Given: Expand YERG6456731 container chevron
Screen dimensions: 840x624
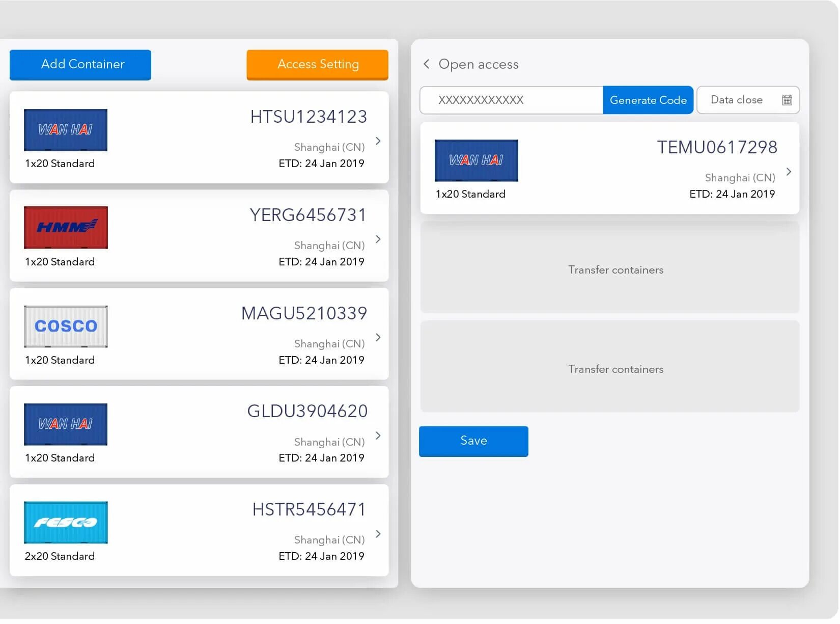Looking at the screenshot, I should [378, 239].
